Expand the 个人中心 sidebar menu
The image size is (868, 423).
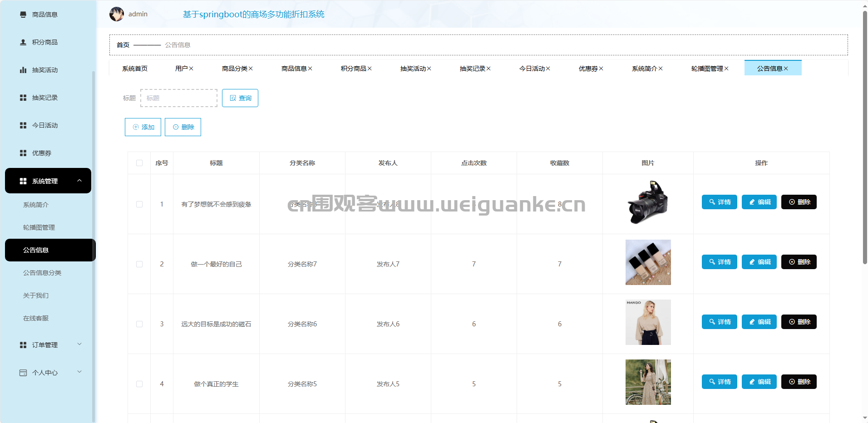point(79,372)
